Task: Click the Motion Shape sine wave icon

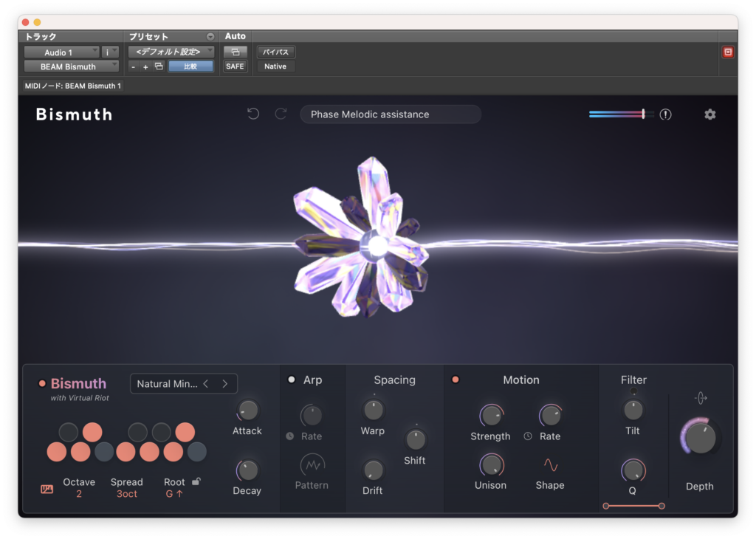Action: [551, 464]
